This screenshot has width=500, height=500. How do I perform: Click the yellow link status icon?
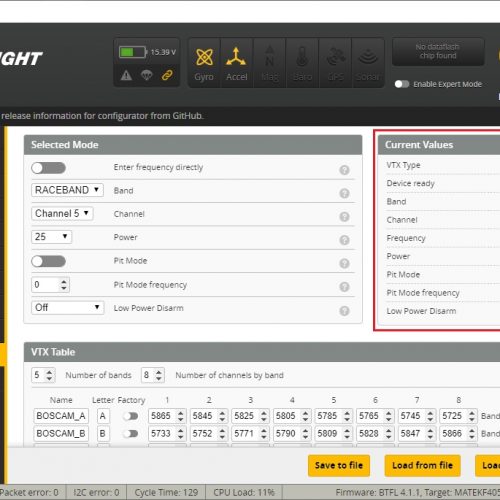pos(167,75)
